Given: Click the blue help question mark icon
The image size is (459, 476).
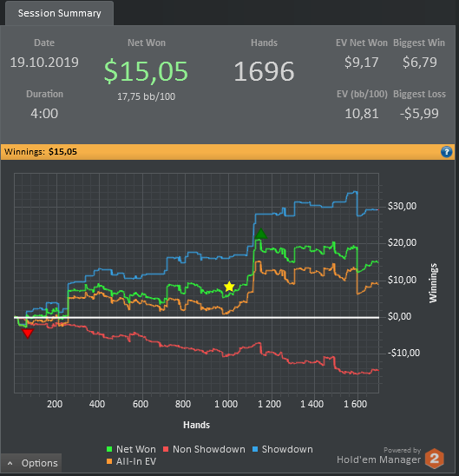Looking at the screenshot, I should pos(446,151).
